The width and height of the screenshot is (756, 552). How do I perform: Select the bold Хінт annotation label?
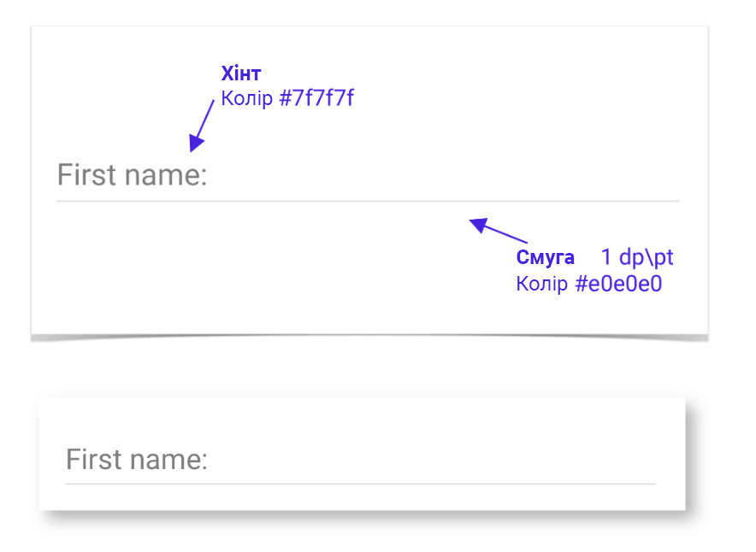(x=241, y=73)
